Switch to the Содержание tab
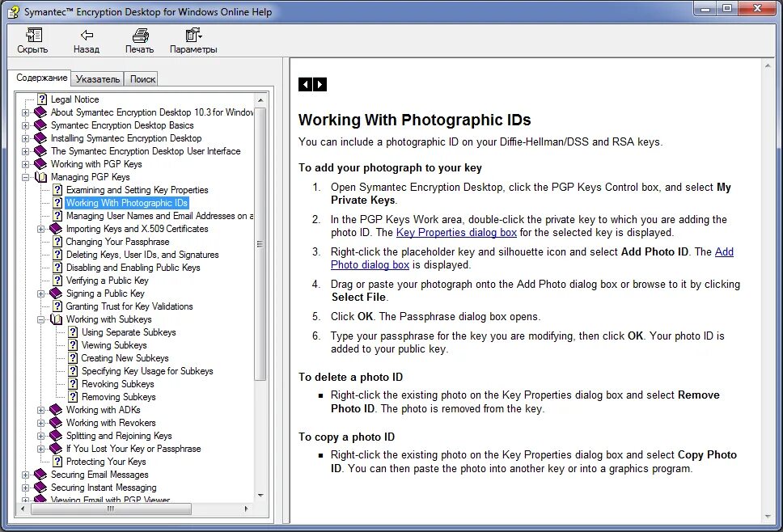The height and width of the screenshot is (532, 783). [x=41, y=78]
